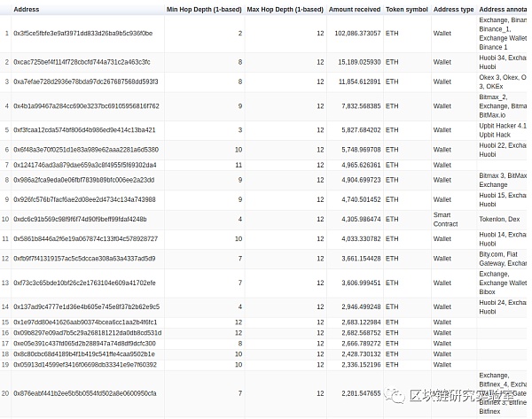Image resolution: width=532 pixels, height=419 pixels.
Task: Sort by the Address column header
Action: coord(26,10)
